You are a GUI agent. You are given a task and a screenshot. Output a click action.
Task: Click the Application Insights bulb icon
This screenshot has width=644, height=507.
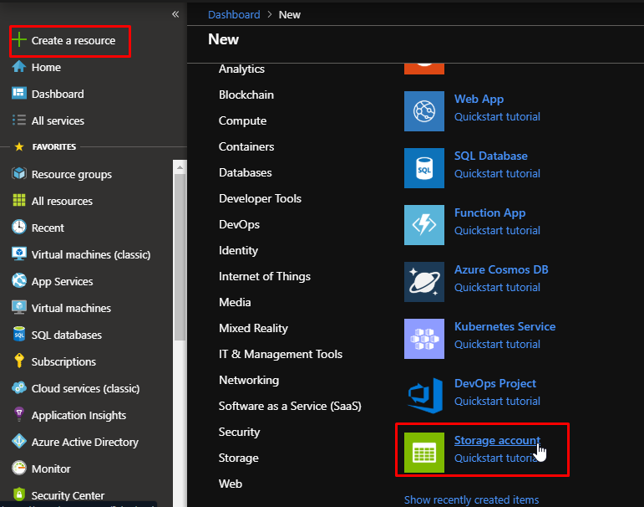(x=19, y=414)
